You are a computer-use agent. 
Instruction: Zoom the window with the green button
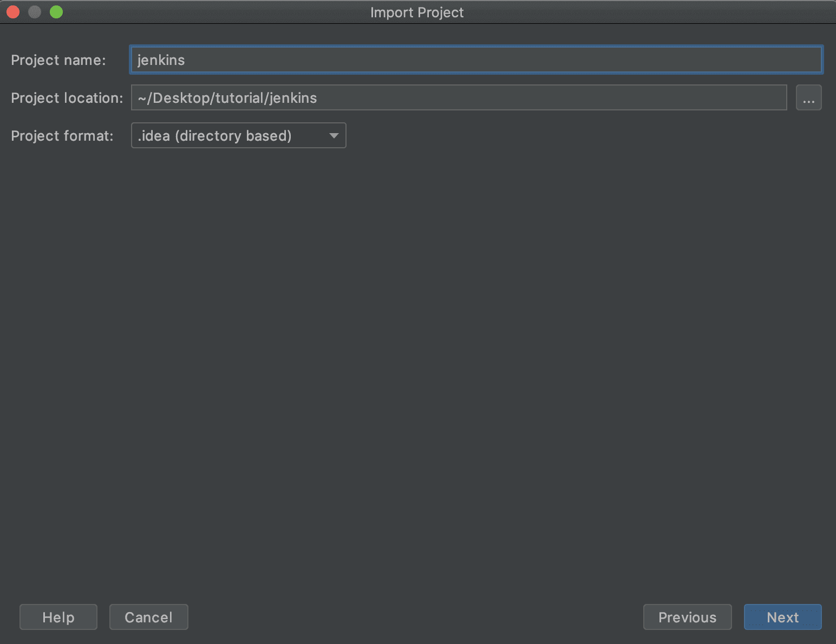(56, 12)
